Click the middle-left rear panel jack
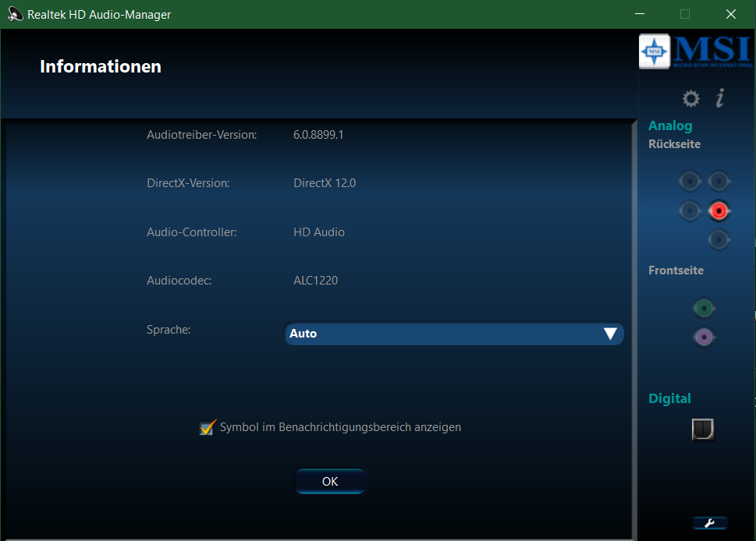The image size is (756, 541). click(690, 211)
